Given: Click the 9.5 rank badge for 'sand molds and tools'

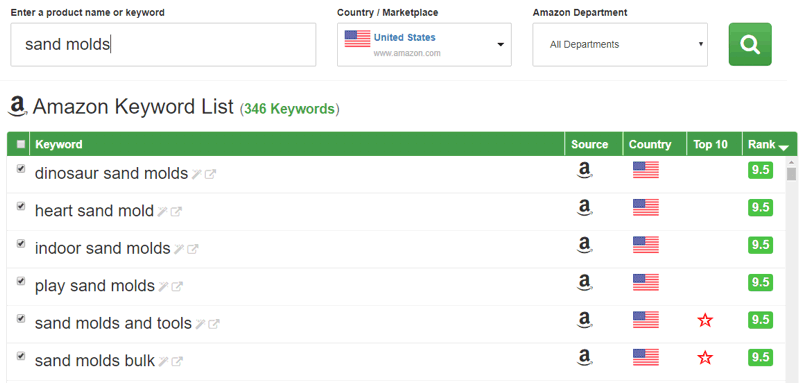Looking at the screenshot, I should coord(760,320).
